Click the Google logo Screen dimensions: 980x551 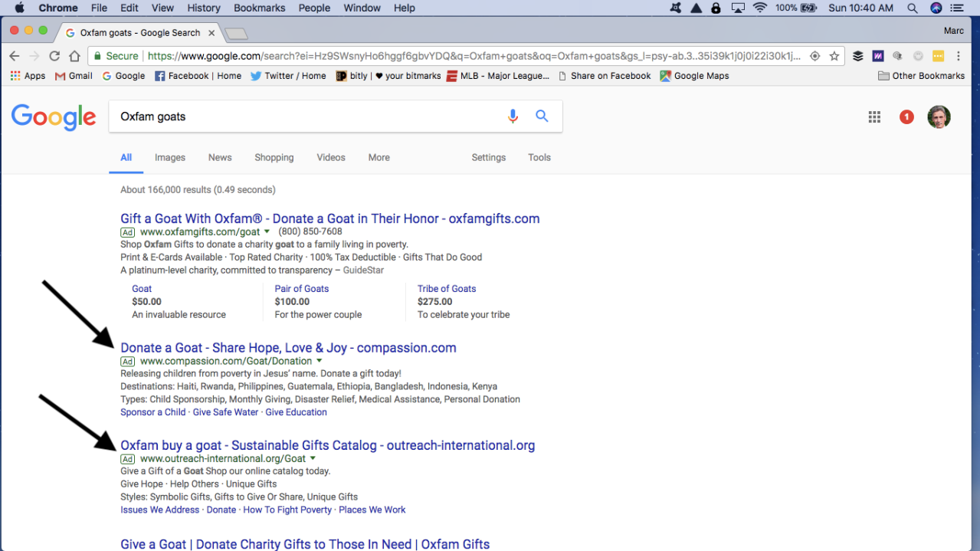coord(54,117)
